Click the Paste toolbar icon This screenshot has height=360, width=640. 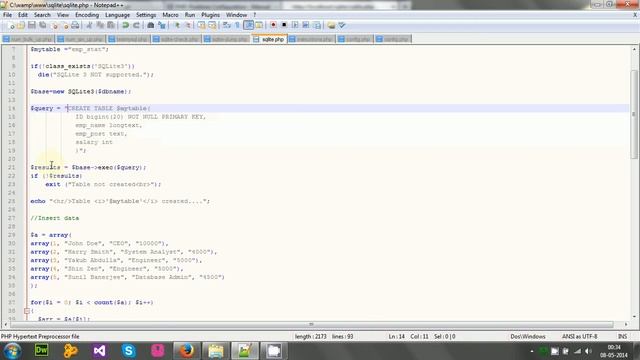pyautogui.click(x=111, y=25)
